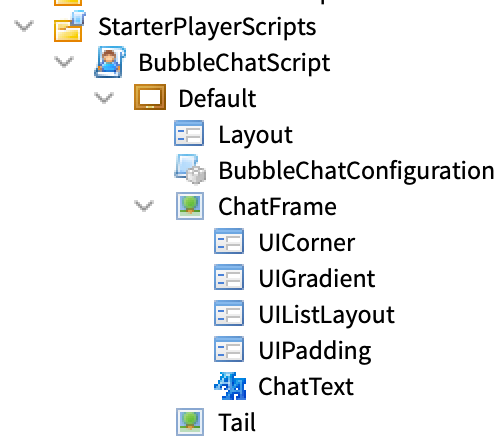Collapse the BubbleChatScript node arrow
The width and height of the screenshot is (504, 444).
pyautogui.click(x=64, y=62)
